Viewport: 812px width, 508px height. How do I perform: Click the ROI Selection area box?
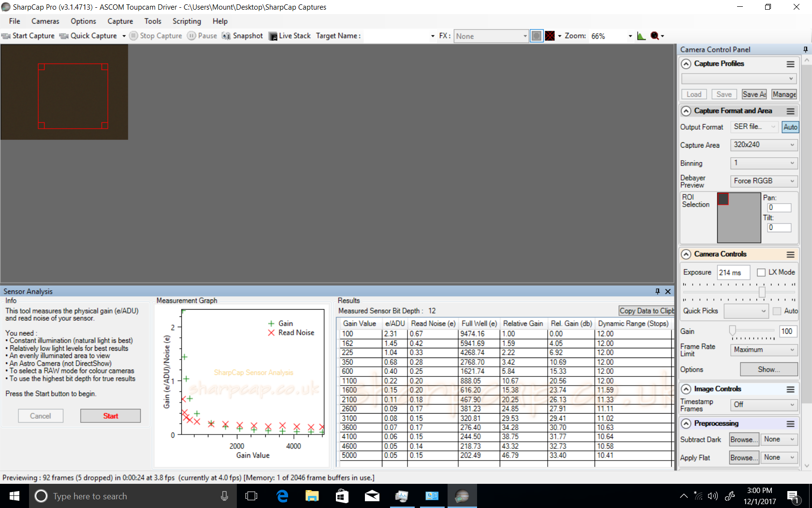(739, 218)
